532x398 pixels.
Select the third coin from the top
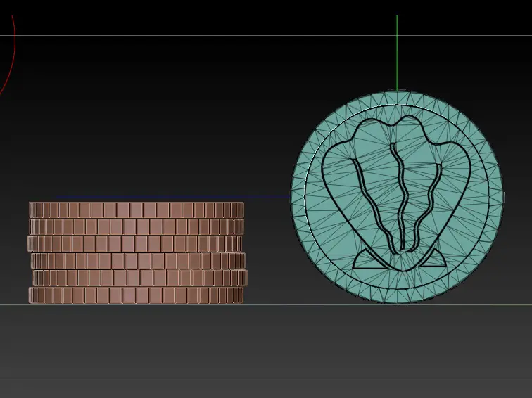(x=136, y=243)
